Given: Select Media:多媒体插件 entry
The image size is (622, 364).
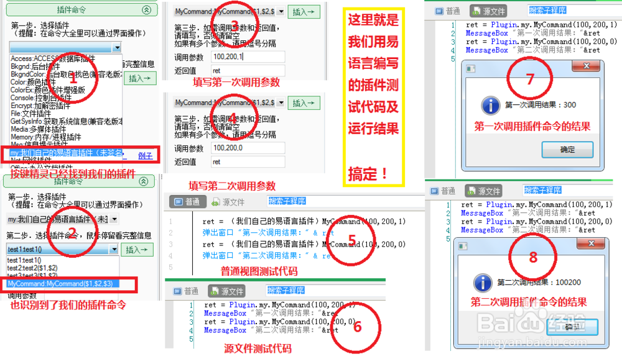Looking at the screenshot, I should [38, 129].
